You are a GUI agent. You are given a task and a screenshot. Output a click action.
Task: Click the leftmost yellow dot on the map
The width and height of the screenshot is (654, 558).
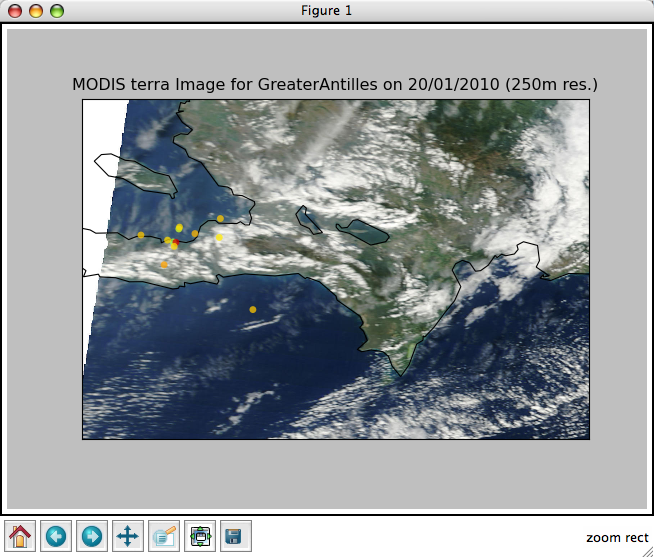tap(141, 235)
